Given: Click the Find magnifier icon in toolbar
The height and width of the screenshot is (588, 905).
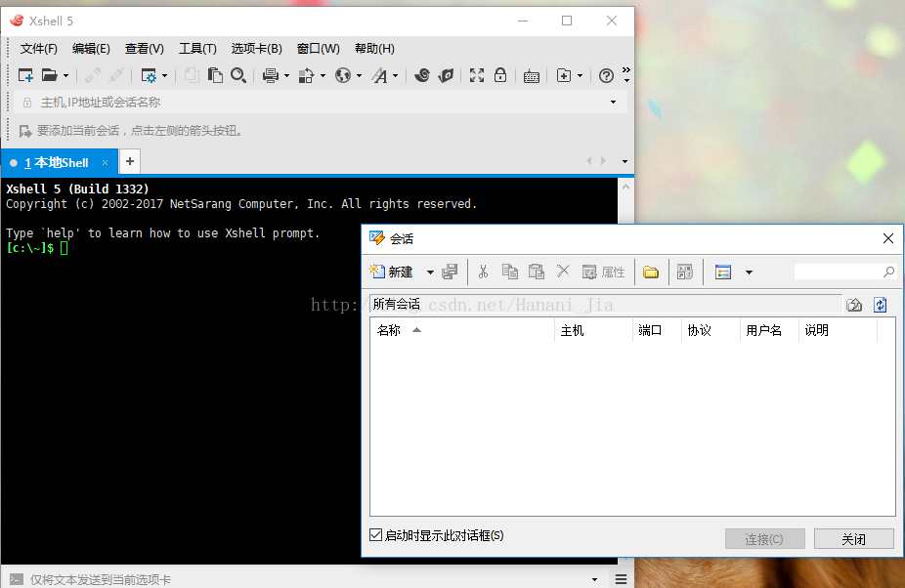Looking at the screenshot, I should 238,75.
